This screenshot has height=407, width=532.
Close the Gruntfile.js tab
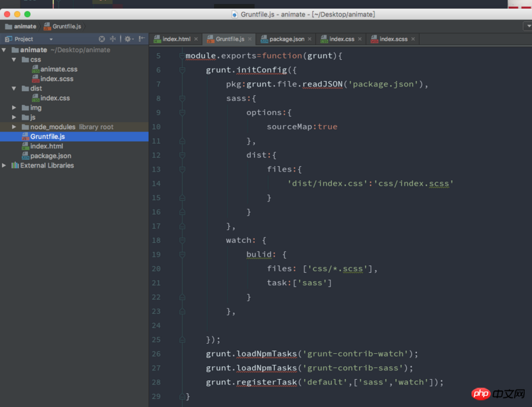pos(250,39)
